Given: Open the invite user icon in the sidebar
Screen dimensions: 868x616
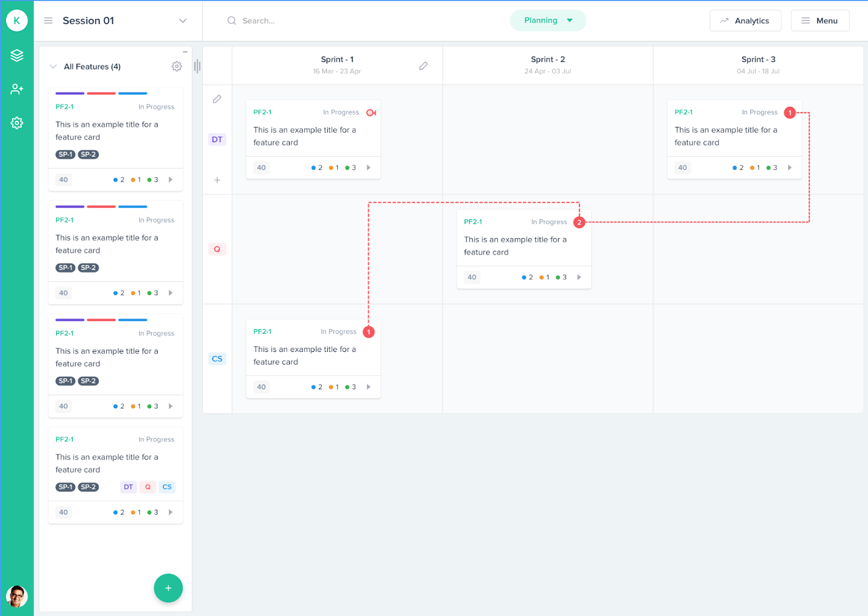Looking at the screenshot, I should [17, 89].
